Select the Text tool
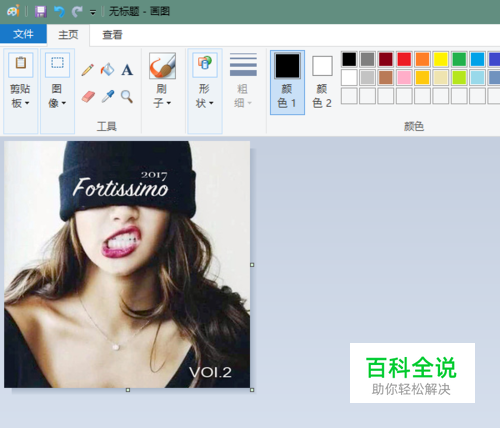This screenshot has height=428, width=500. [x=127, y=70]
